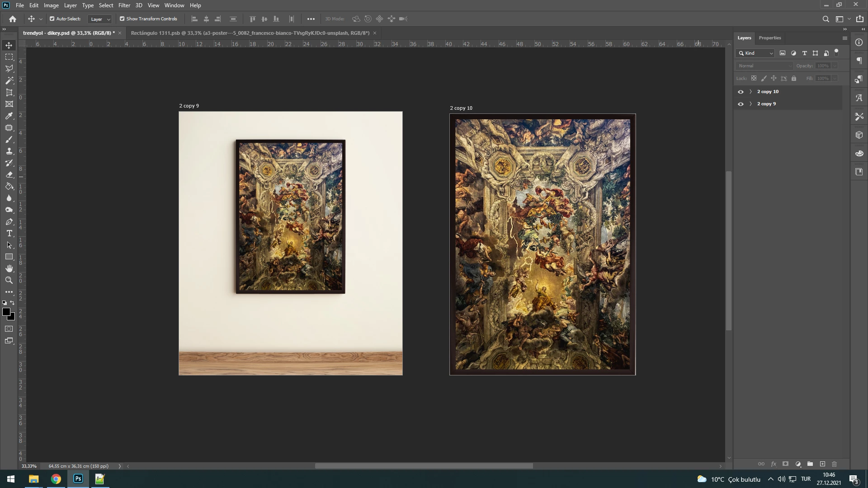868x488 pixels.
Task: Hide the 2 copy 10 group
Action: (x=741, y=92)
